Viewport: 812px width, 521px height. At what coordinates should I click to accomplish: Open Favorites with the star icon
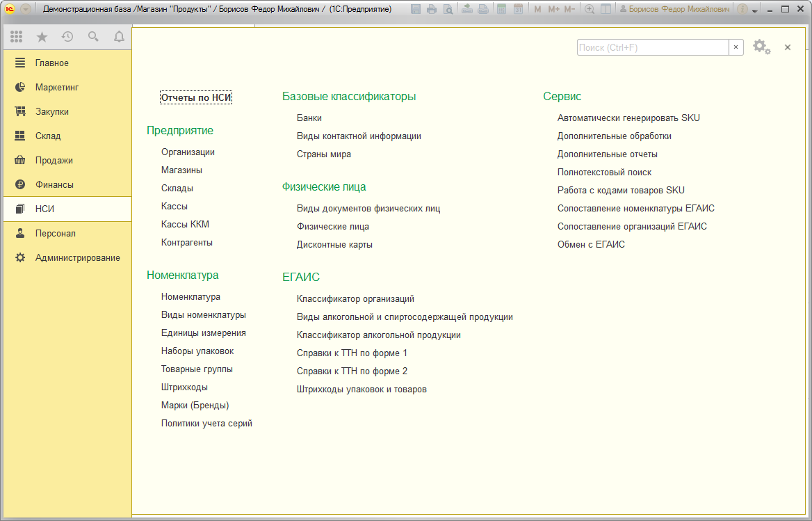[x=42, y=37]
